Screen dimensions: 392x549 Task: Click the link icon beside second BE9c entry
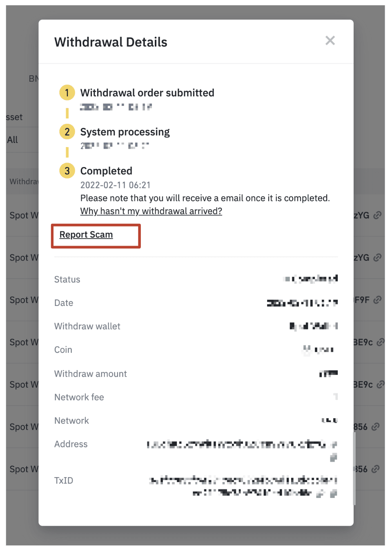coord(381,384)
